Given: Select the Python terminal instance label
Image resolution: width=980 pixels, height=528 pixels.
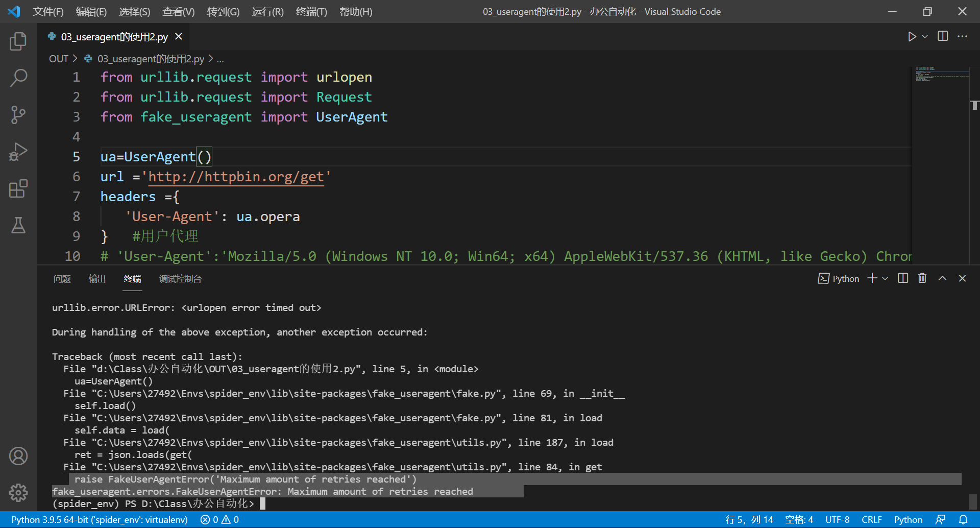Looking at the screenshot, I should click(839, 278).
